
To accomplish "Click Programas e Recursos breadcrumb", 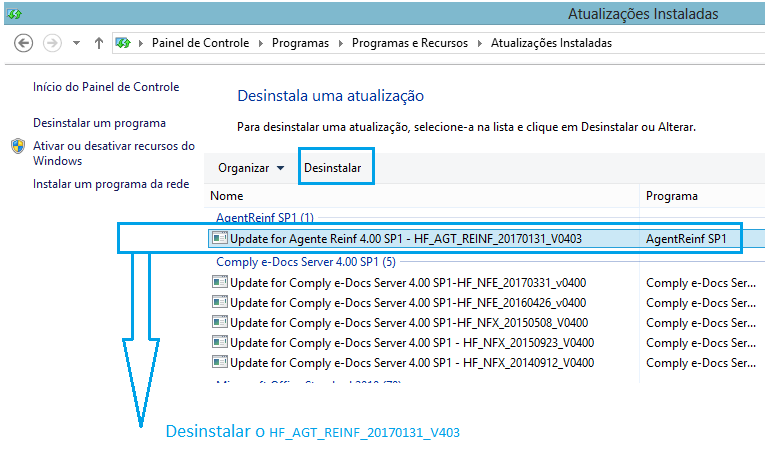I will coord(410,43).
